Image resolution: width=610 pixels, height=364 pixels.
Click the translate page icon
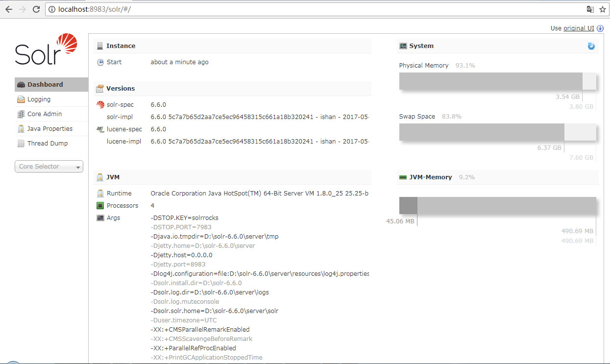pyautogui.click(x=590, y=9)
